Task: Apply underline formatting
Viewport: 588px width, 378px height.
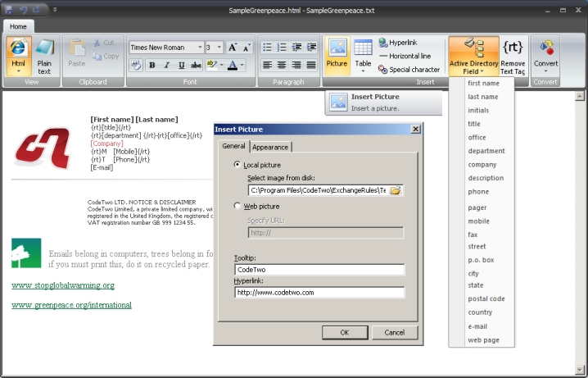Action: tap(180, 65)
